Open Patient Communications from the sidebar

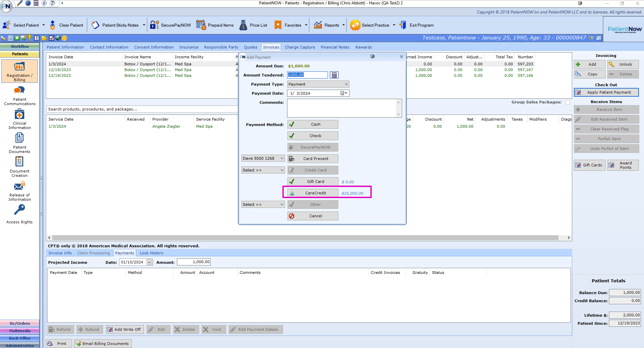[x=19, y=94]
